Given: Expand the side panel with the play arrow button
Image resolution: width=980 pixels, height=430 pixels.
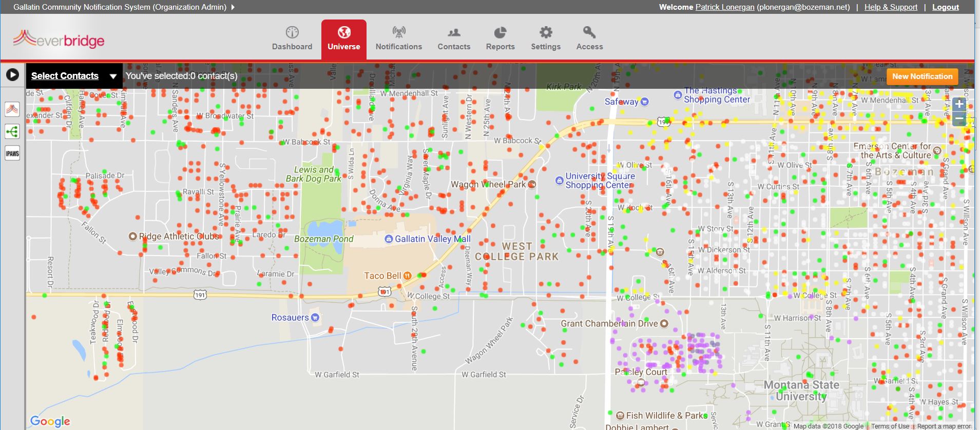Looking at the screenshot, I should (12, 75).
